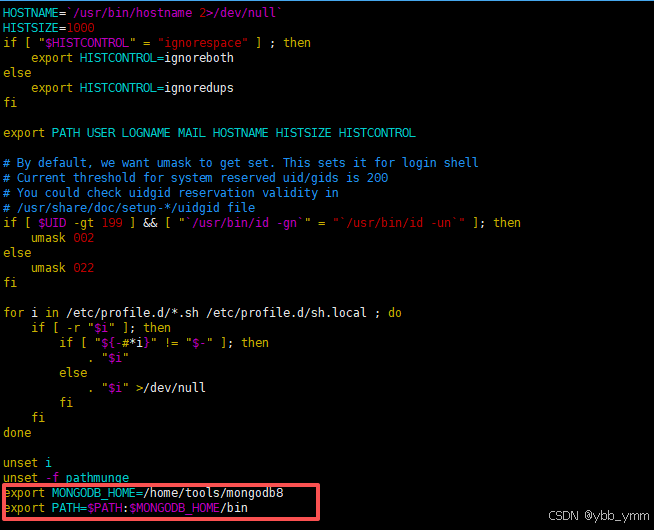Click the export HISTCONTROL=ignoredups line
The image size is (654, 530).
pyautogui.click(x=132, y=88)
